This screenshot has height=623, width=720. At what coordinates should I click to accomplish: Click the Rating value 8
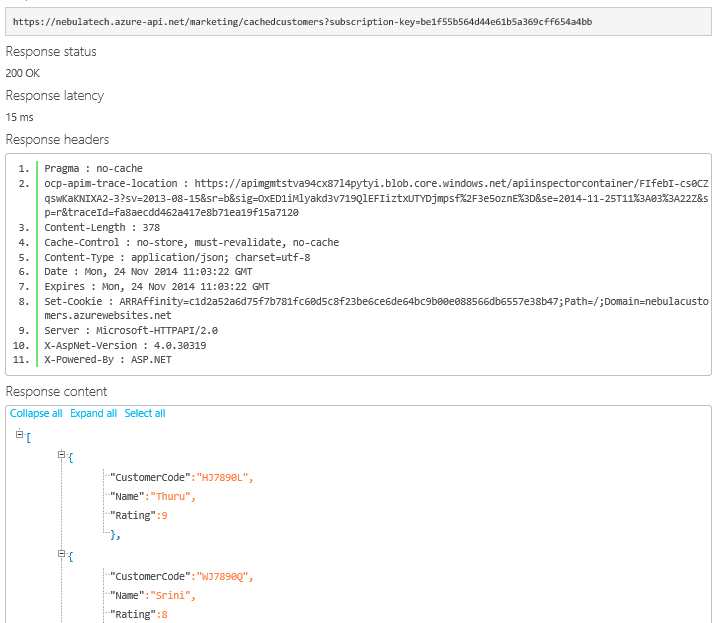tap(163, 614)
